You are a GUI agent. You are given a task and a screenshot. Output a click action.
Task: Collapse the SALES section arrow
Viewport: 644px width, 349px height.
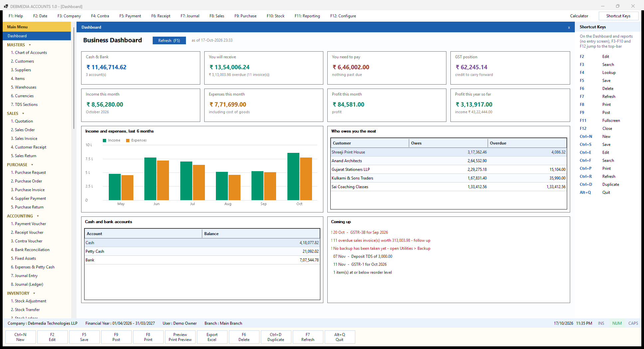pyautogui.click(x=23, y=114)
